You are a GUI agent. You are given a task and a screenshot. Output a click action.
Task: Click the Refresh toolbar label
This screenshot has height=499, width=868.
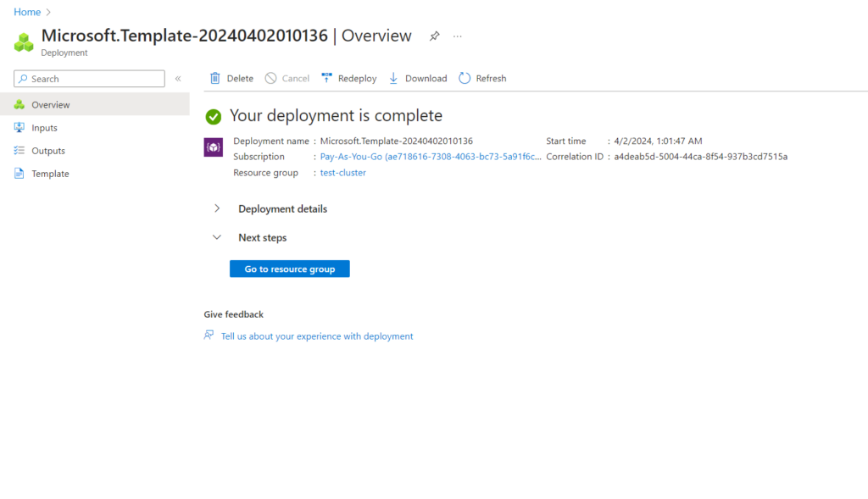(491, 79)
